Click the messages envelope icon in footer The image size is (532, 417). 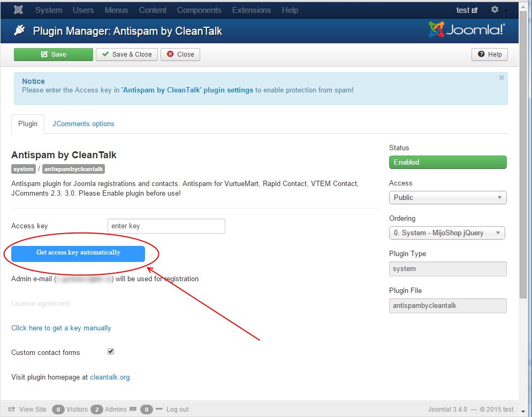[x=133, y=410]
